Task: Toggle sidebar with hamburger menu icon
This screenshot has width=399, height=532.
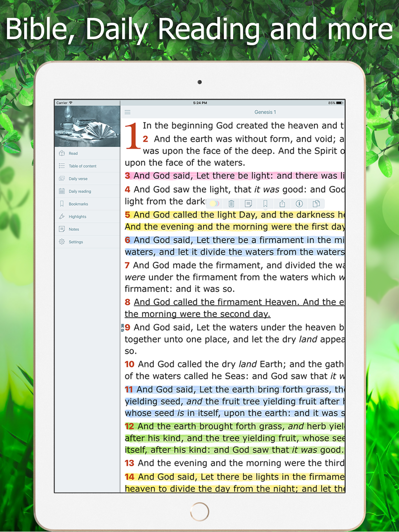Action: 128,112
